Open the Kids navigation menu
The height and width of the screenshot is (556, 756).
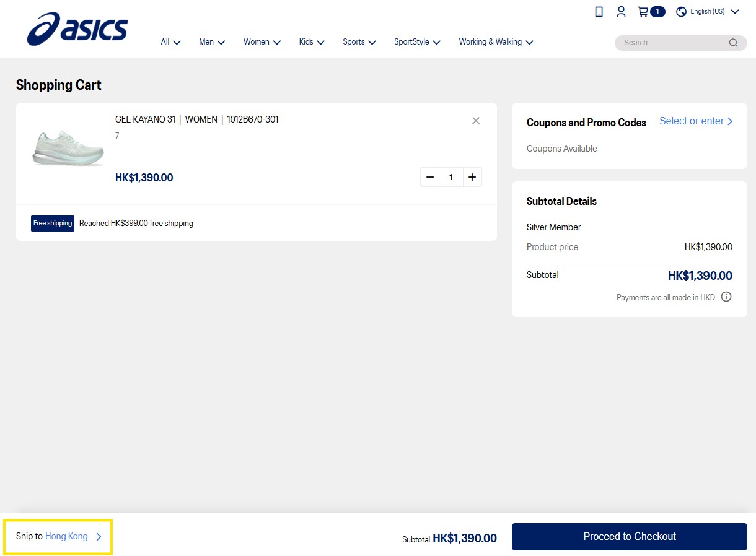click(x=312, y=42)
